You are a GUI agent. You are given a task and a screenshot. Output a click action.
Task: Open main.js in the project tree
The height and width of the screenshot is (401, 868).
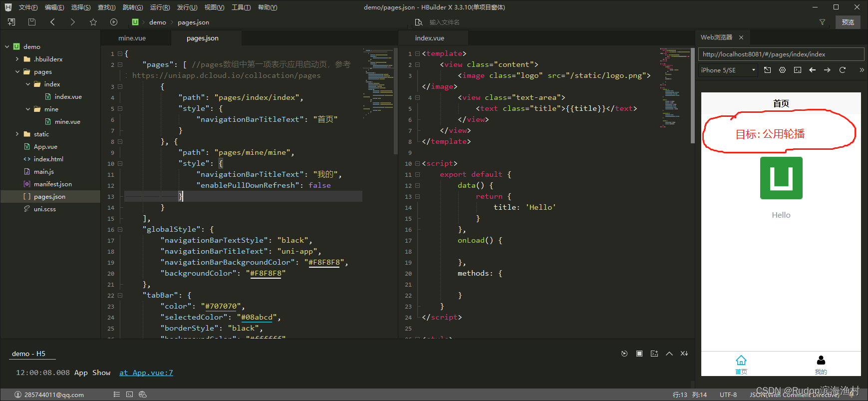(44, 171)
